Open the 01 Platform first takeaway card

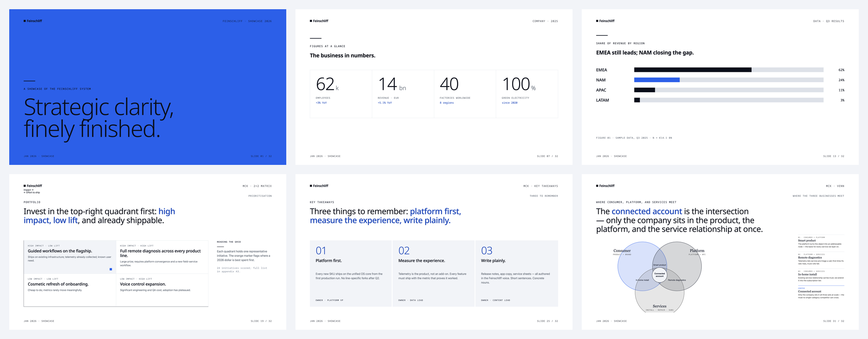click(351, 273)
